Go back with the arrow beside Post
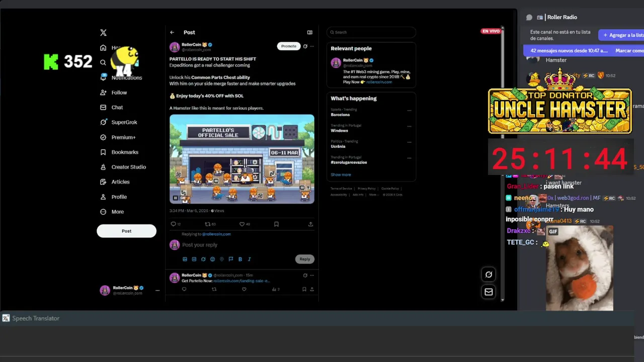644x362 pixels. pos(172,32)
